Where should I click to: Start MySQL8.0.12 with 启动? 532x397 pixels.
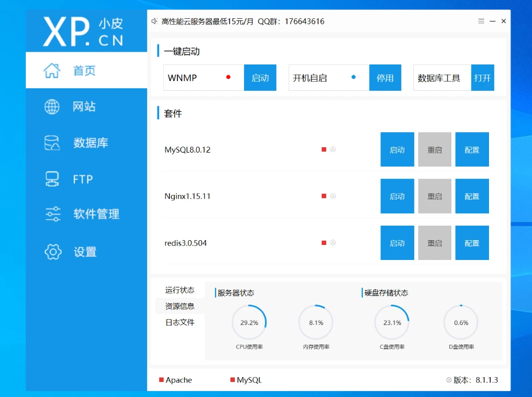coord(397,149)
